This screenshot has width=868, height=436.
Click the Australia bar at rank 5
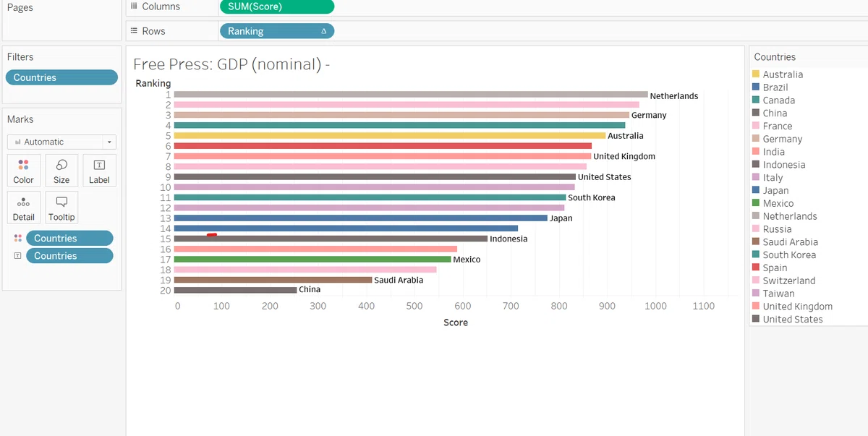click(x=390, y=135)
